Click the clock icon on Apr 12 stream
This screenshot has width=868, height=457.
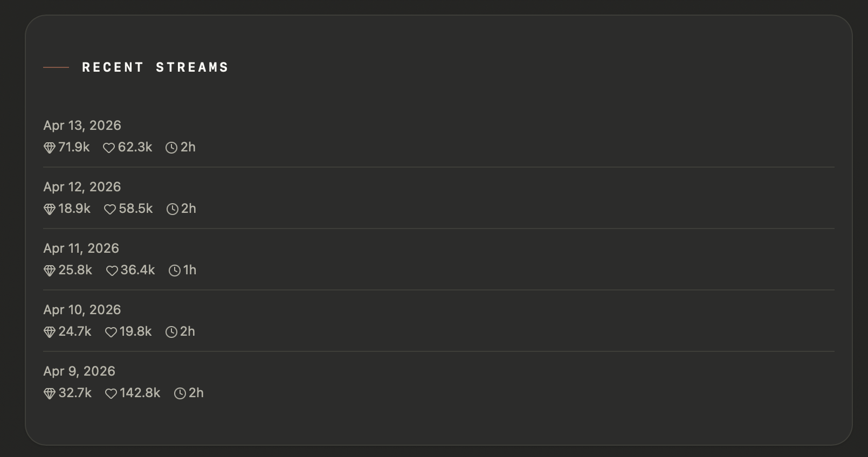(173, 209)
